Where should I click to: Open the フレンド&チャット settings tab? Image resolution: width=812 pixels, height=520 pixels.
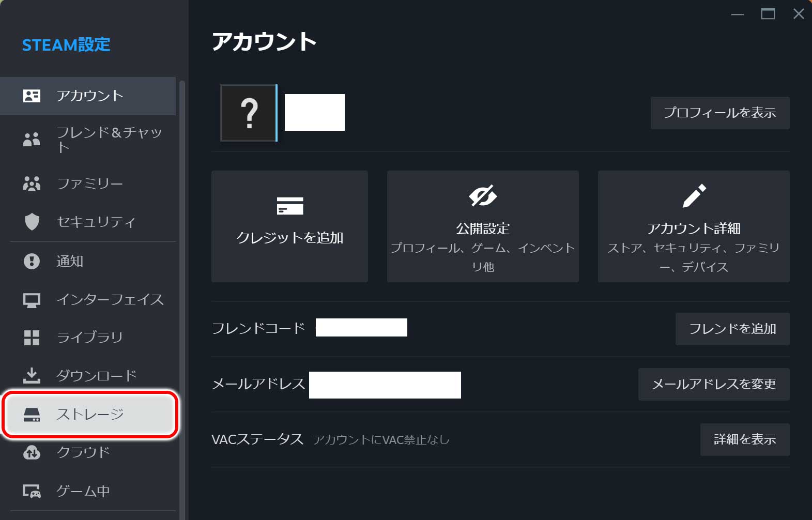pos(88,140)
